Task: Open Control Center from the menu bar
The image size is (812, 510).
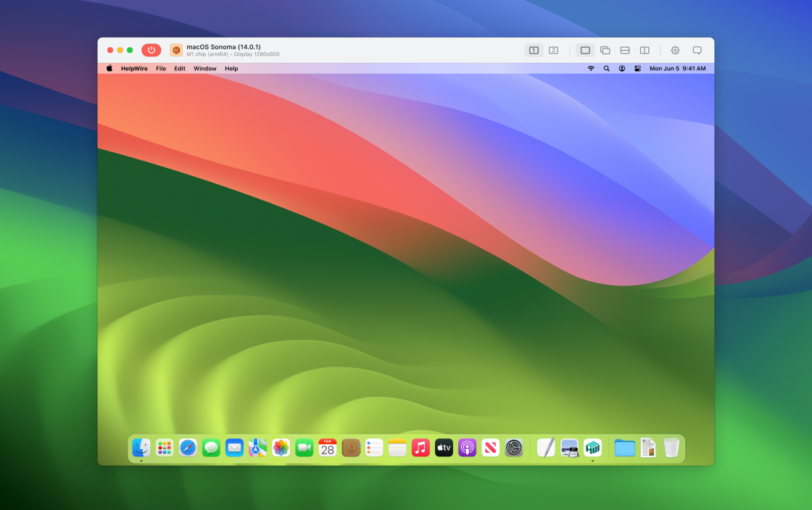Action: [637, 68]
